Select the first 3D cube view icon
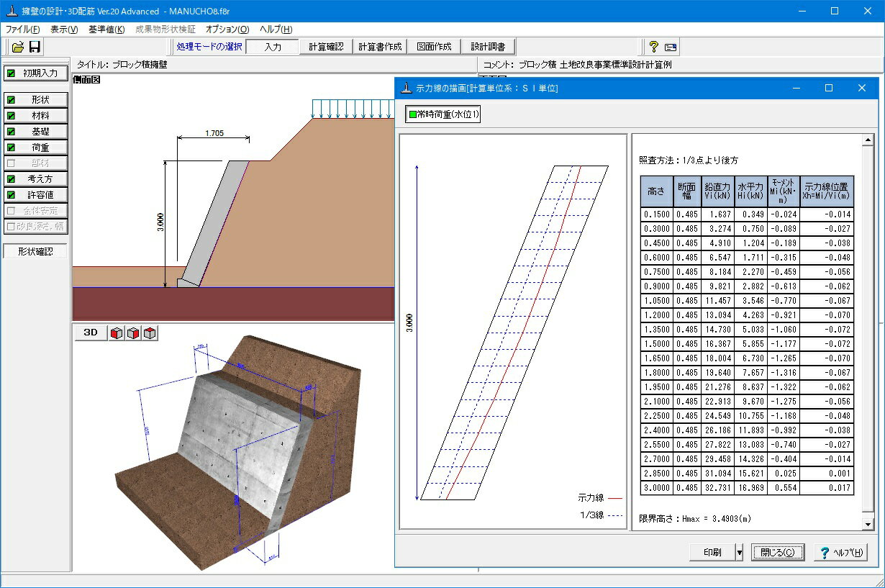The width and height of the screenshot is (885, 588). [x=117, y=333]
